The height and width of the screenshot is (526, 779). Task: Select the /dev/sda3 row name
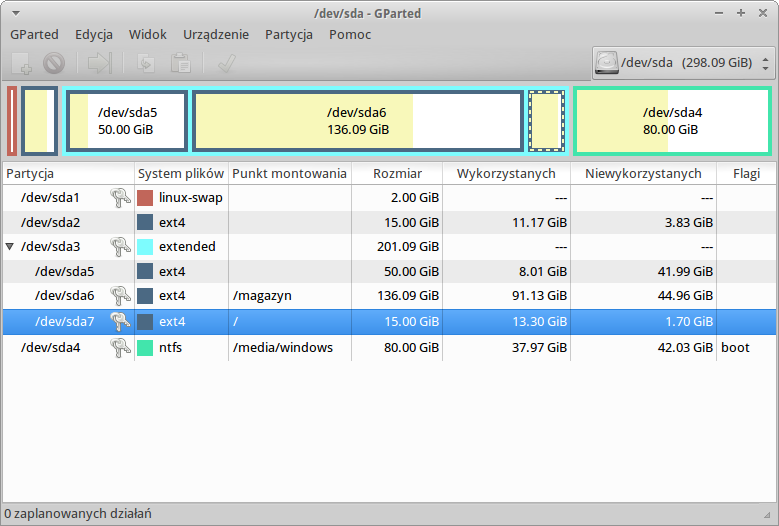50,246
